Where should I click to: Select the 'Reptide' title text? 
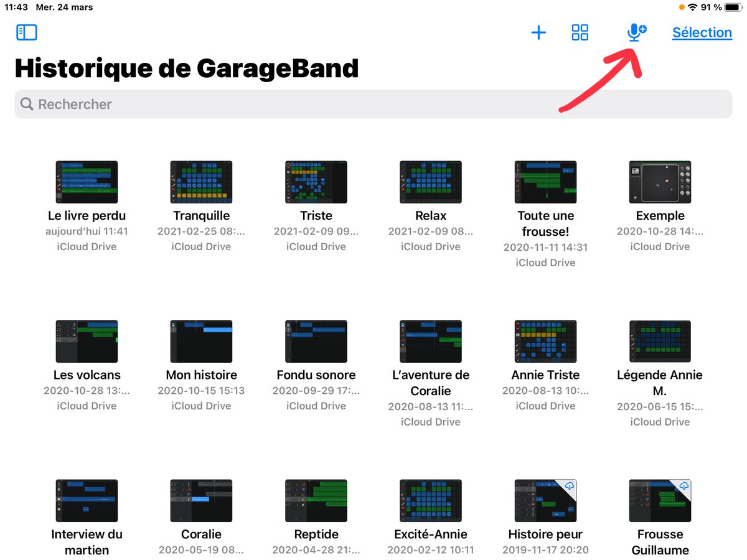(316, 534)
